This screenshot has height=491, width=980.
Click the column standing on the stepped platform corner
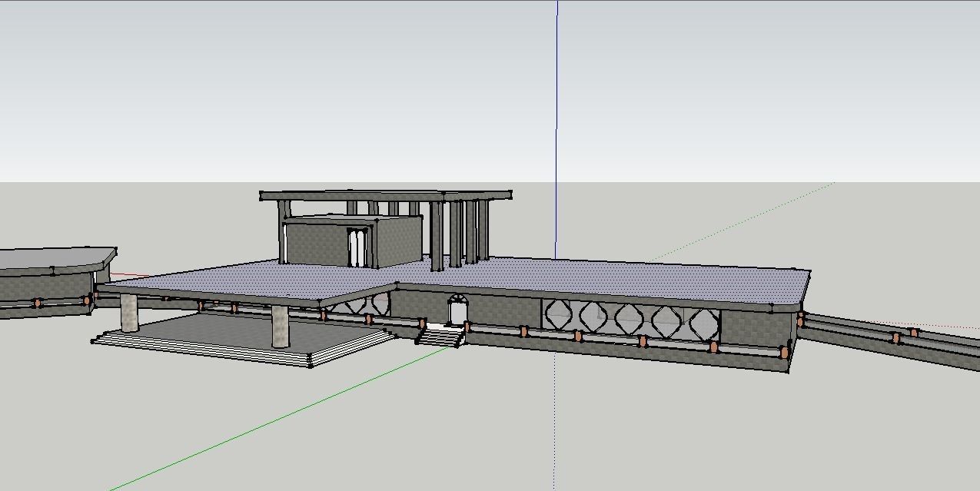point(281,327)
